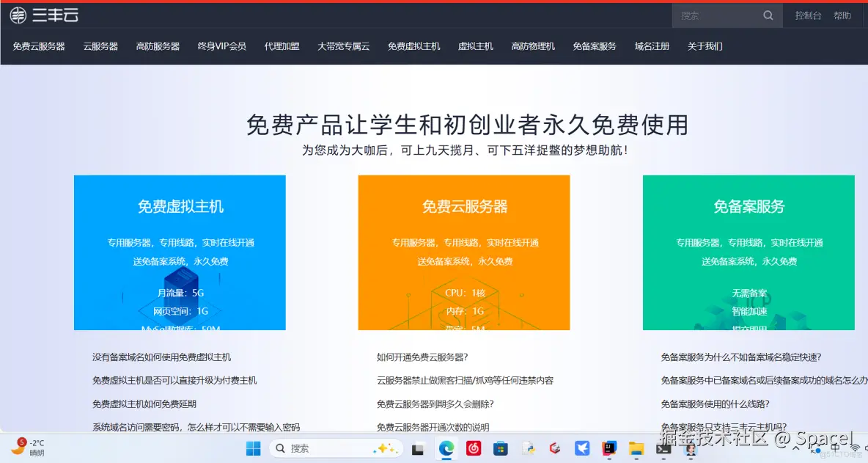Screen dimensions: 868x463
Task: Open 免备案服务使用的什么线路? link
Action: [716, 404]
